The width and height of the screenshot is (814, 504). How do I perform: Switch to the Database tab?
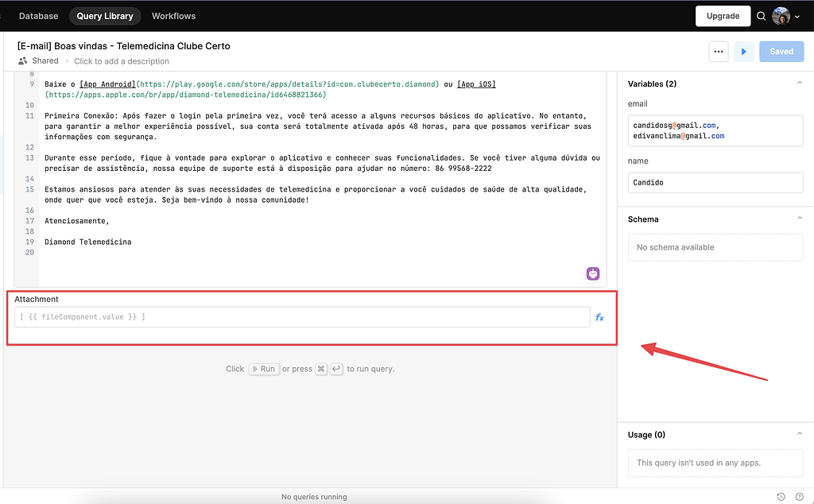38,16
